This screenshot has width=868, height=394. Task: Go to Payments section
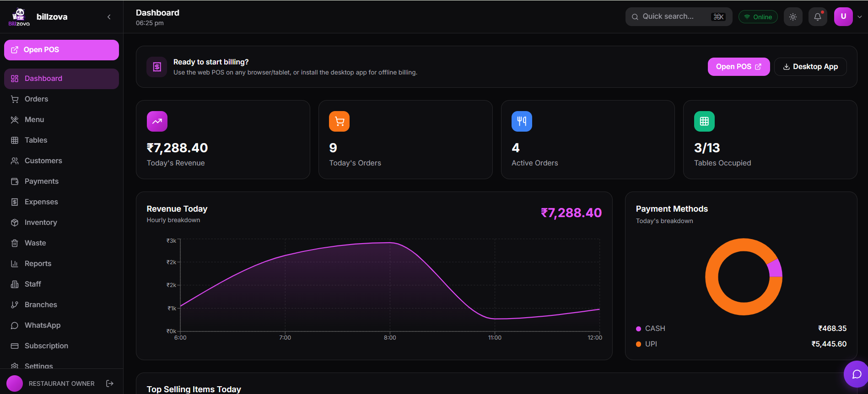[x=61, y=181]
